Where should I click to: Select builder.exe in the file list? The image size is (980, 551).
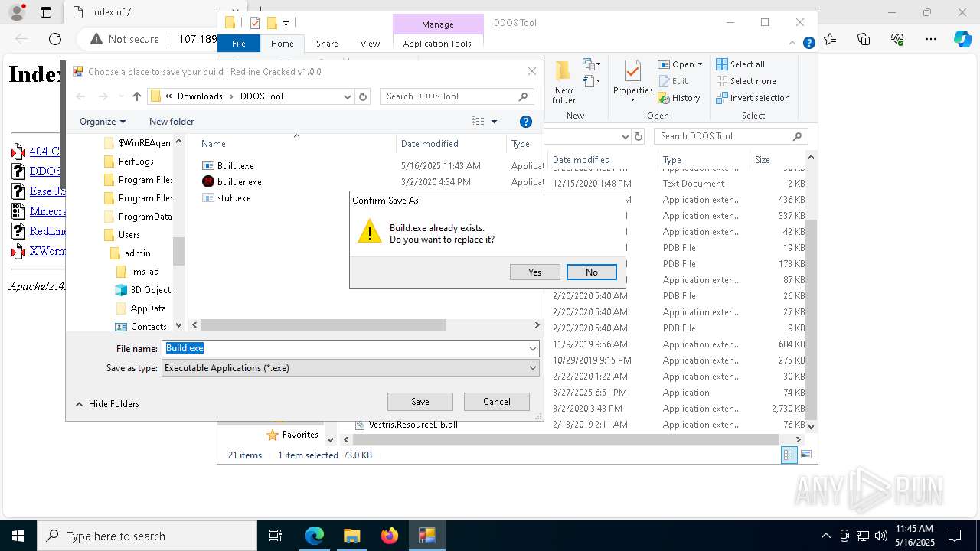tap(239, 182)
